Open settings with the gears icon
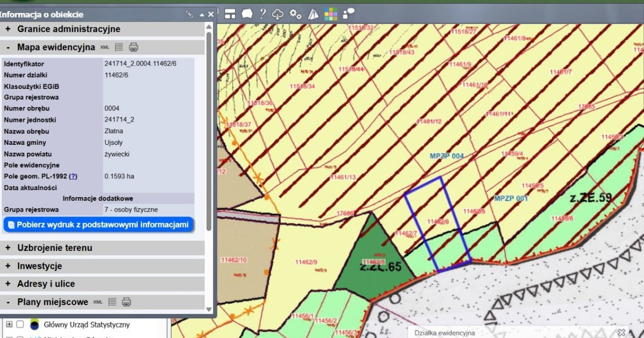Screen dimensions: 644x338 [296, 14]
